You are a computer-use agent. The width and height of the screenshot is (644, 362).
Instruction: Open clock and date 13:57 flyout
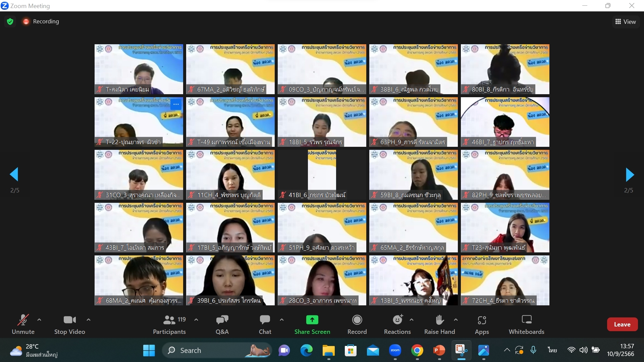621,350
